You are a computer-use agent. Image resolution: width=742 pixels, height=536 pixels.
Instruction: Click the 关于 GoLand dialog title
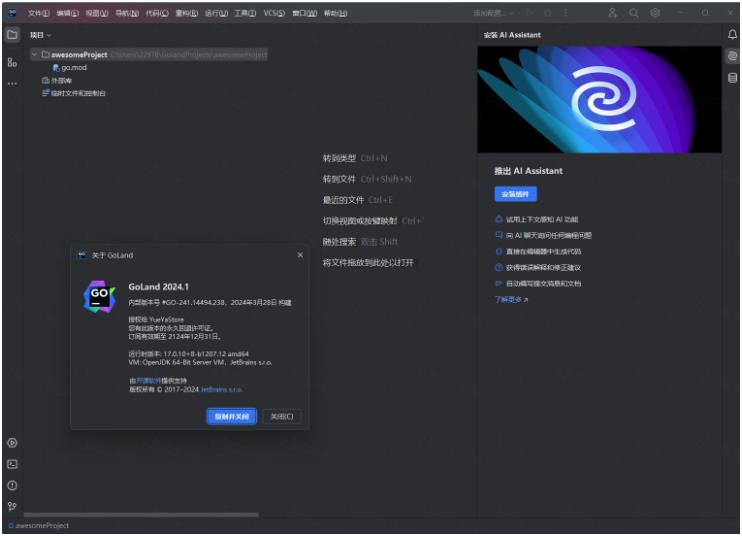[112, 255]
